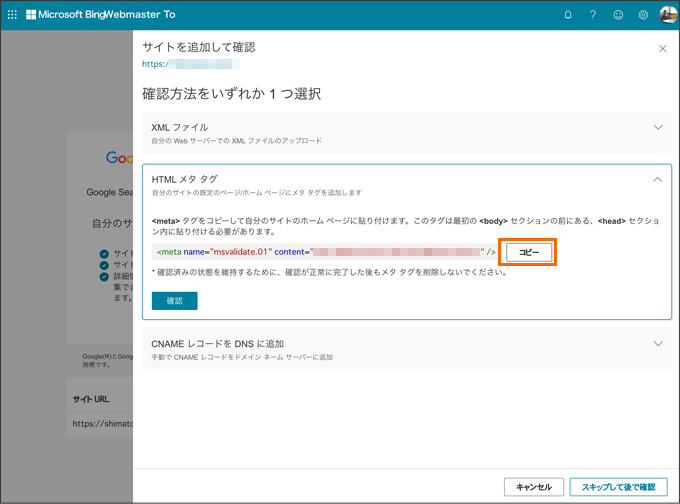Open settings gear in header
This screenshot has height=504, width=680.
(x=644, y=15)
